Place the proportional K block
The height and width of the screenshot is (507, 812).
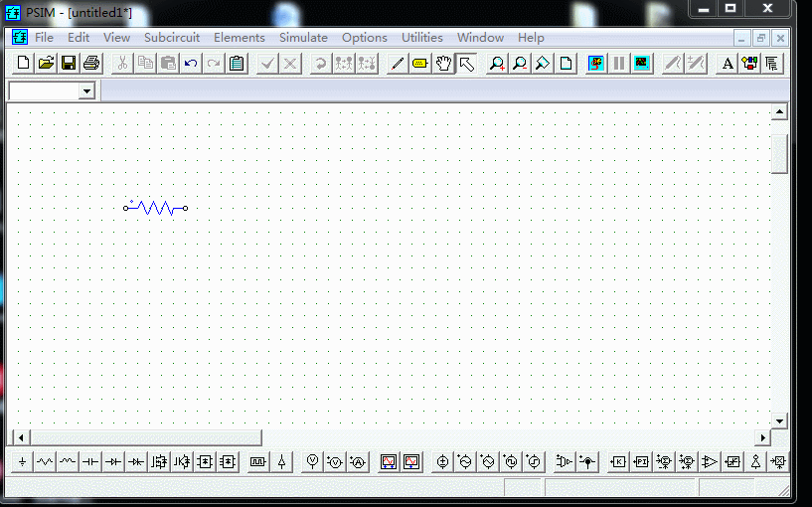[618, 461]
